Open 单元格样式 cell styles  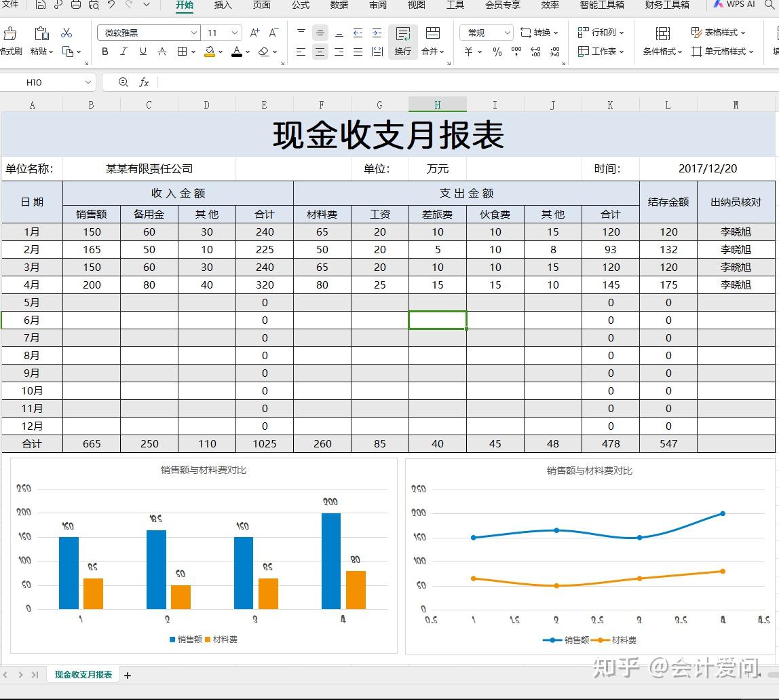[722, 51]
